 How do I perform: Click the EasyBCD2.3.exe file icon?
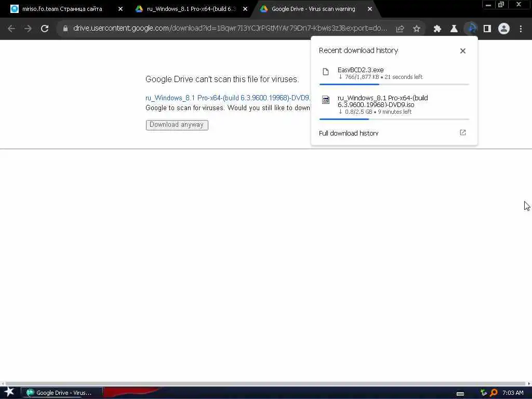tap(326, 72)
